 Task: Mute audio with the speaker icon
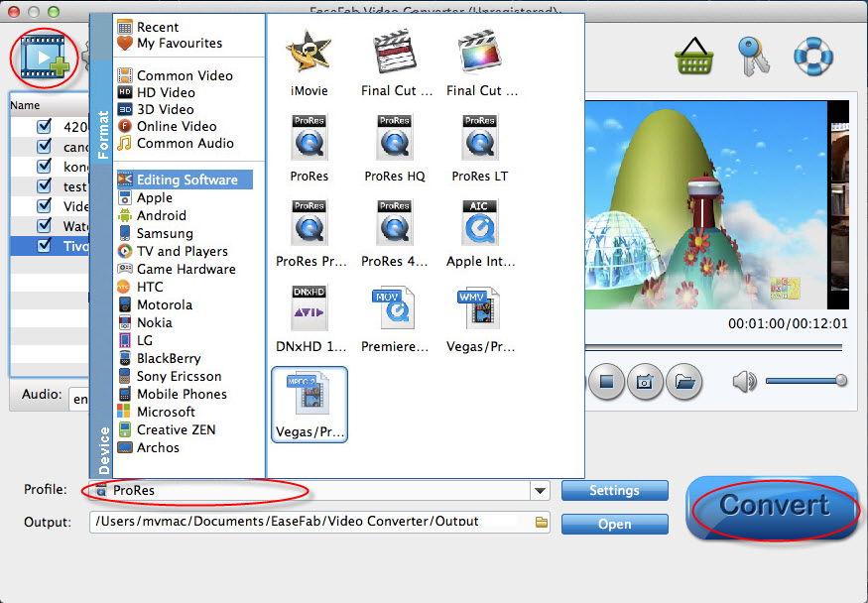point(745,381)
